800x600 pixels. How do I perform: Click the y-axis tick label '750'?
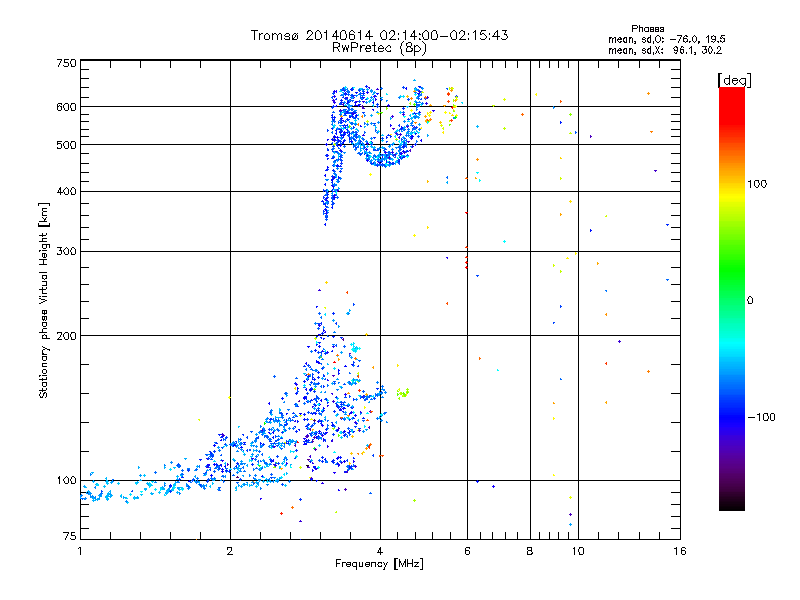click(67, 63)
